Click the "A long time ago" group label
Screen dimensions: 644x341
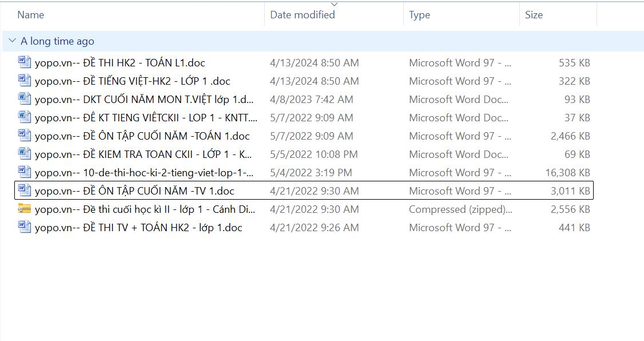point(57,41)
